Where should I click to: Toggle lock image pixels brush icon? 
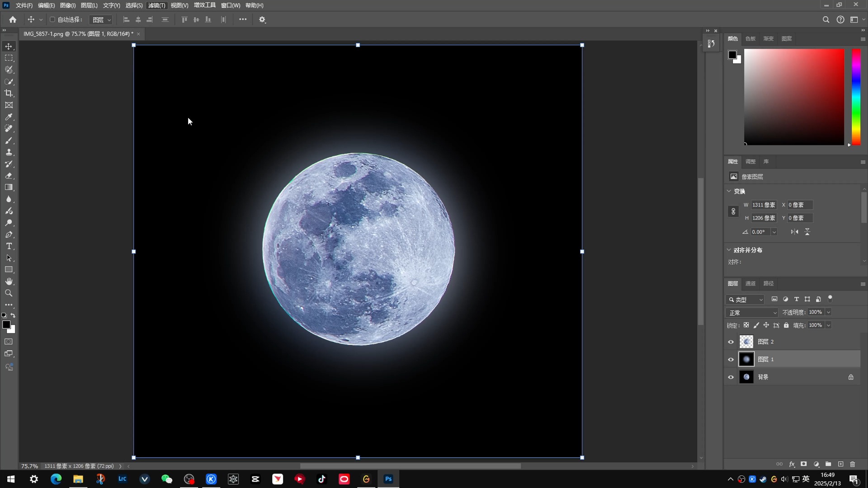pos(756,325)
